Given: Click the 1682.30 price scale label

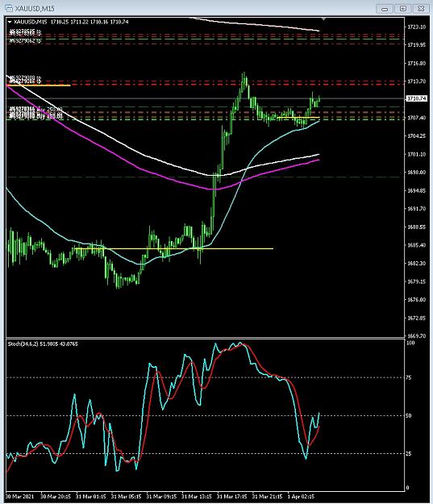Looking at the screenshot, I should (x=416, y=263).
